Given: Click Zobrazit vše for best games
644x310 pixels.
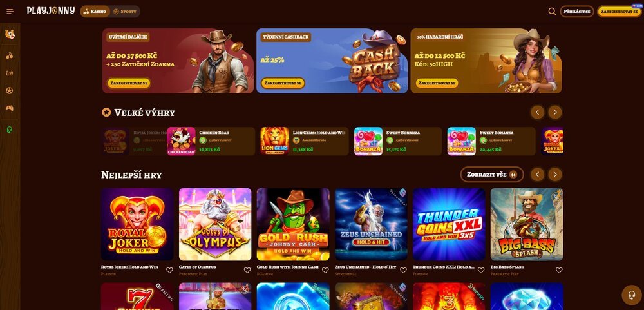Looking at the screenshot, I should click(x=491, y=174).
